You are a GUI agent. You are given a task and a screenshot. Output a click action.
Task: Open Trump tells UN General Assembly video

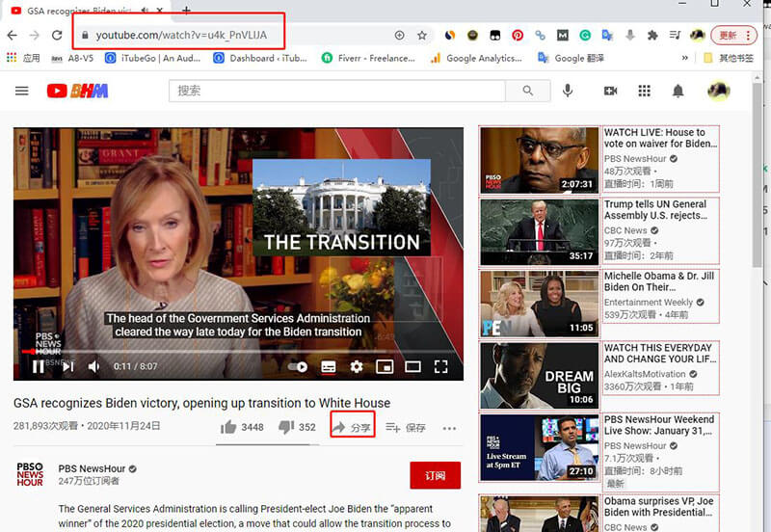point(655,210)
